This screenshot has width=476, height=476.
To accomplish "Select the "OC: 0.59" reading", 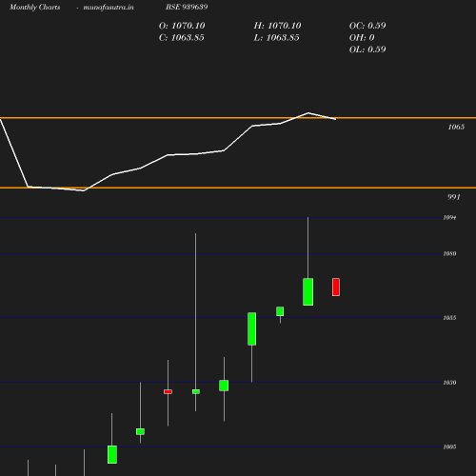I will [x=367, y=26].
